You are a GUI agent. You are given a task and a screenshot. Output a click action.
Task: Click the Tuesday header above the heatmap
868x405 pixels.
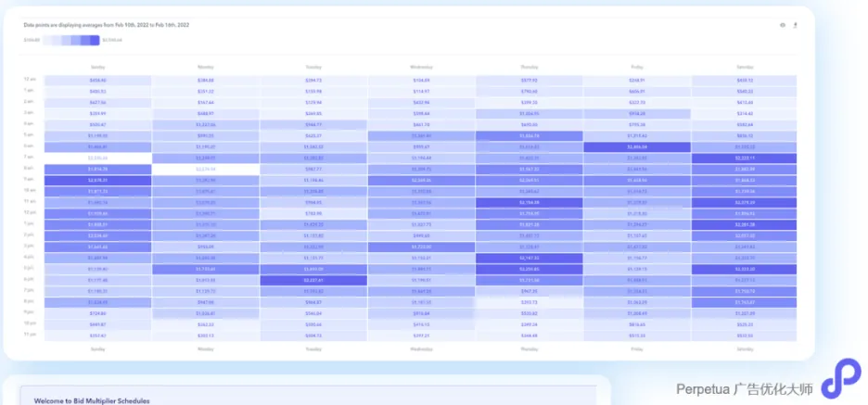click(x=313, y=67)
